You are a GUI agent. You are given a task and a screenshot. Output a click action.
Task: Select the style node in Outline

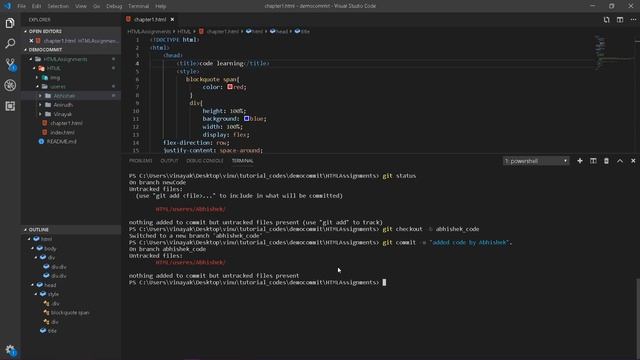point(53,294)
